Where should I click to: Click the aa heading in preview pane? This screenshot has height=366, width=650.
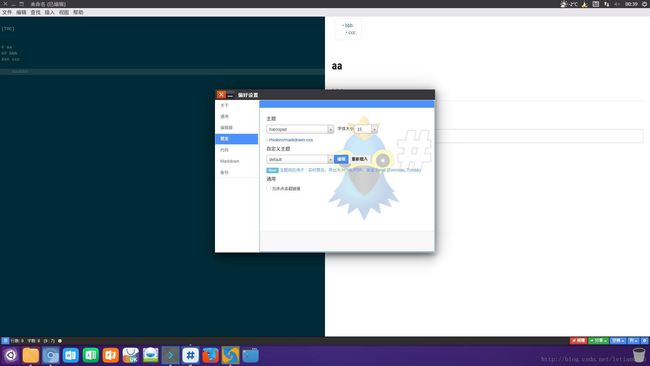pyautogui.click(x=337, y=65)
